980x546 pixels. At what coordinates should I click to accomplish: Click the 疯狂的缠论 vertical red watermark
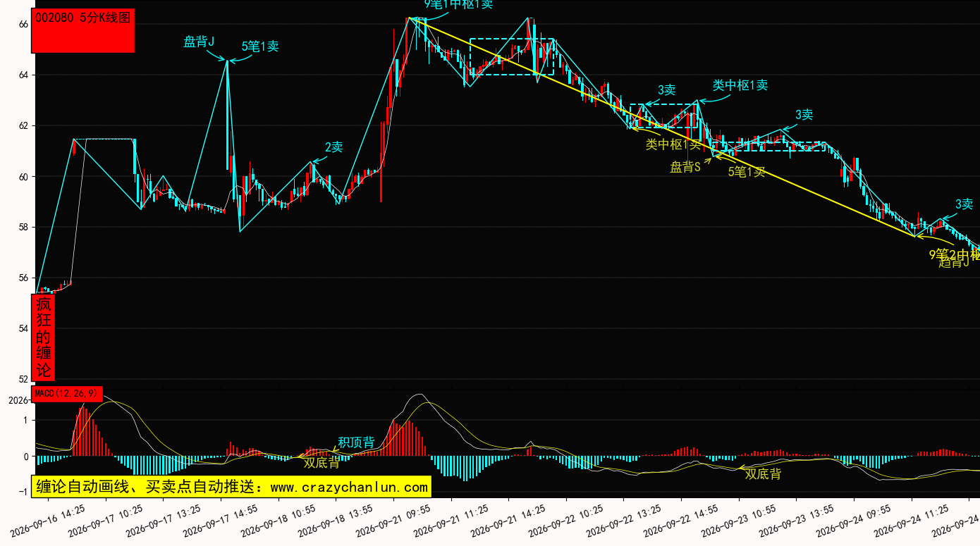pyautogui.click(x=44, y=337)
